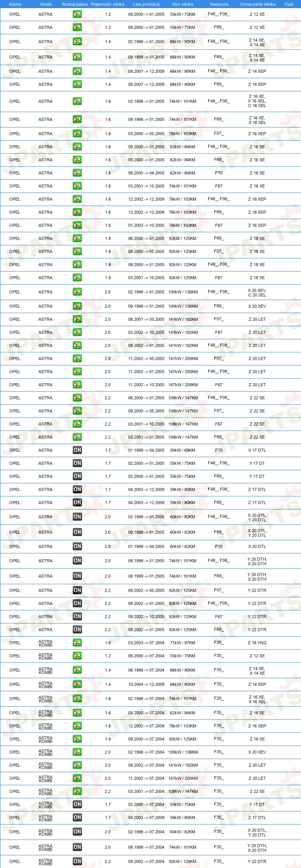The image size is (301, 868).
Task: Select petrol icon in 08.2001 Z 20 LET row
Action: coord(77,319)
